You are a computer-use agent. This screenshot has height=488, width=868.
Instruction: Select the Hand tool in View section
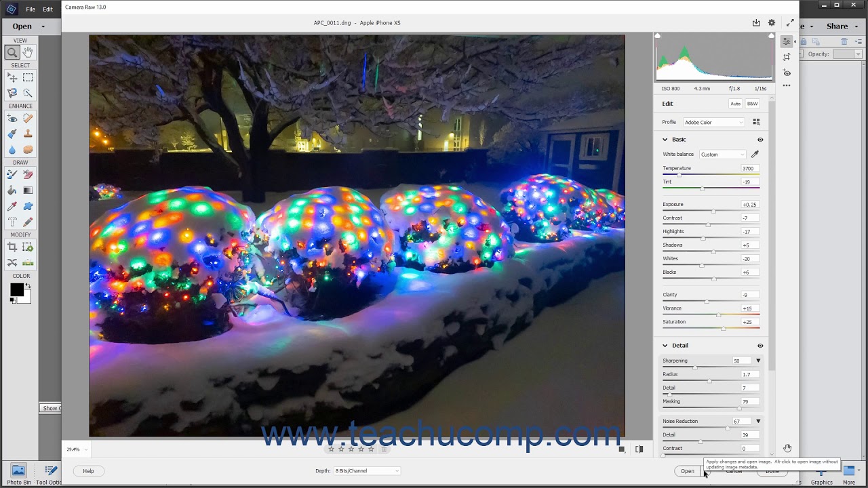pos(28,52)
